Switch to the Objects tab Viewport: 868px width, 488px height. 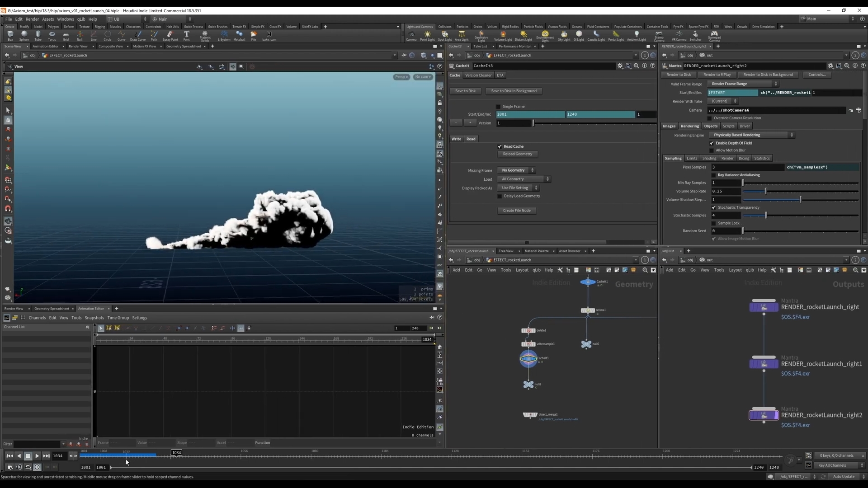[x=710, y=126]
